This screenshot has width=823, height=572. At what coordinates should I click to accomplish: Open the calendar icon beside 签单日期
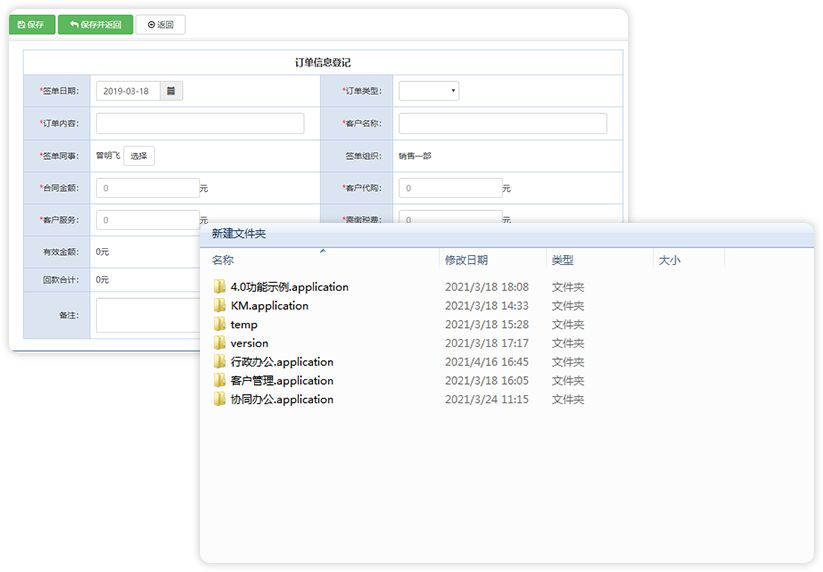(171, 91)
